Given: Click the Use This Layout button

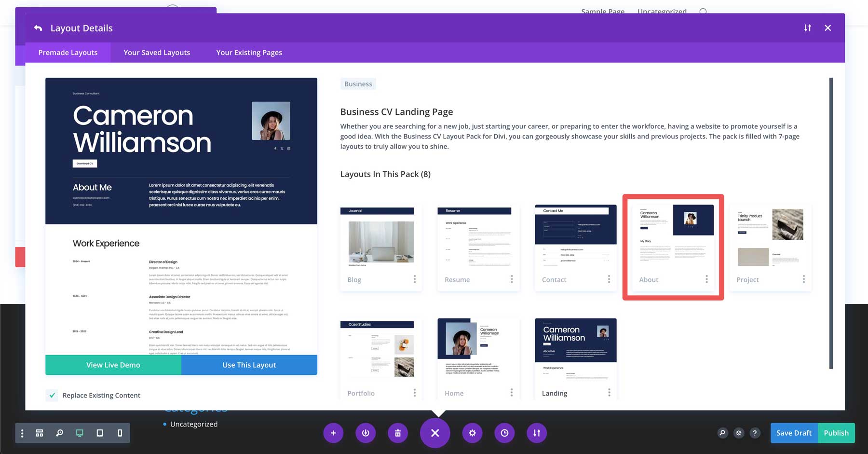Looking at the screenshot, I should click(249, 365).
